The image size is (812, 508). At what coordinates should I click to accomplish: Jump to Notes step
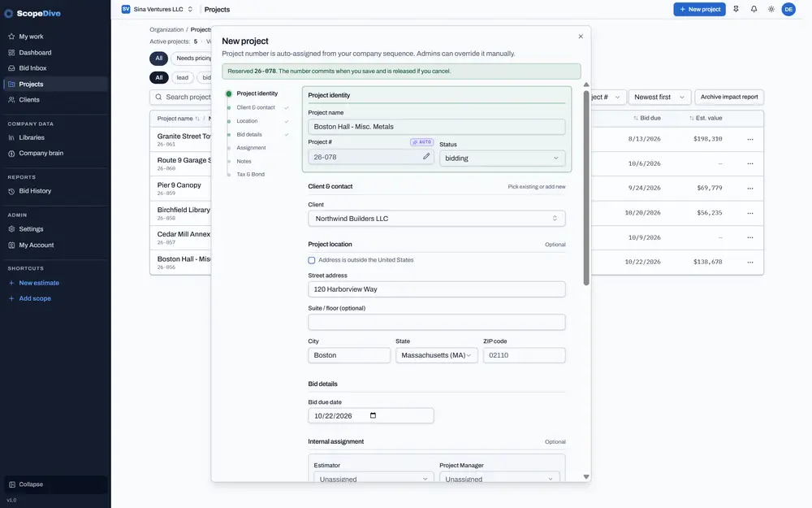pos(244,161)
